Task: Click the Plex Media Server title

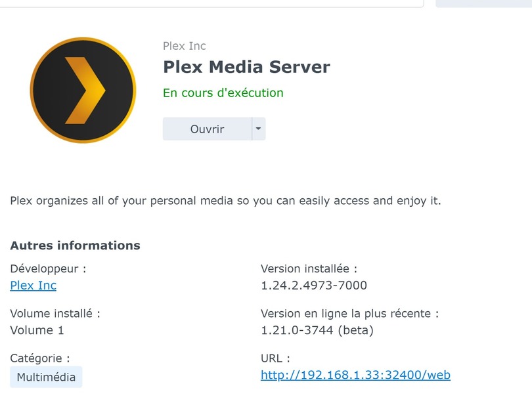Action: pyautogui.click(x=246, y=67)
